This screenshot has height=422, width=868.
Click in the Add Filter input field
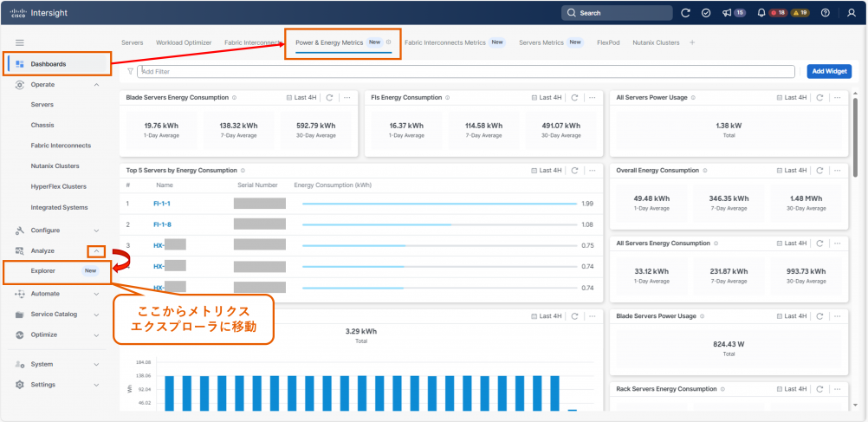click(x=465, y=71)
